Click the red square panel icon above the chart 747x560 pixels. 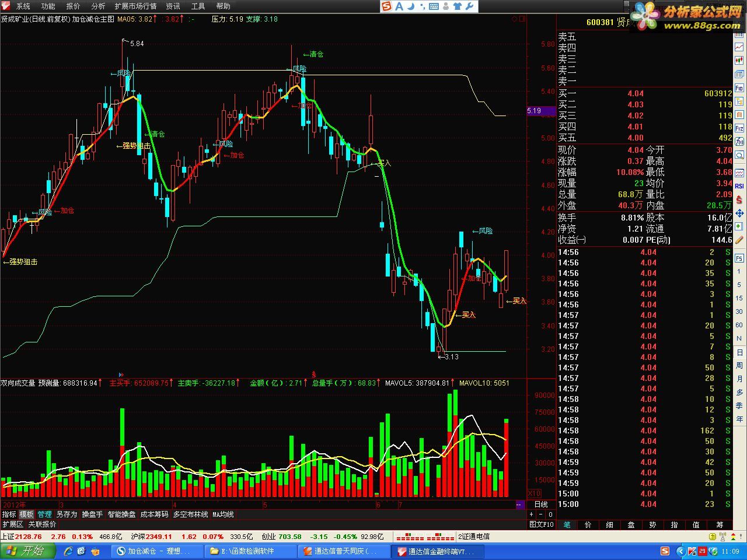522,19
